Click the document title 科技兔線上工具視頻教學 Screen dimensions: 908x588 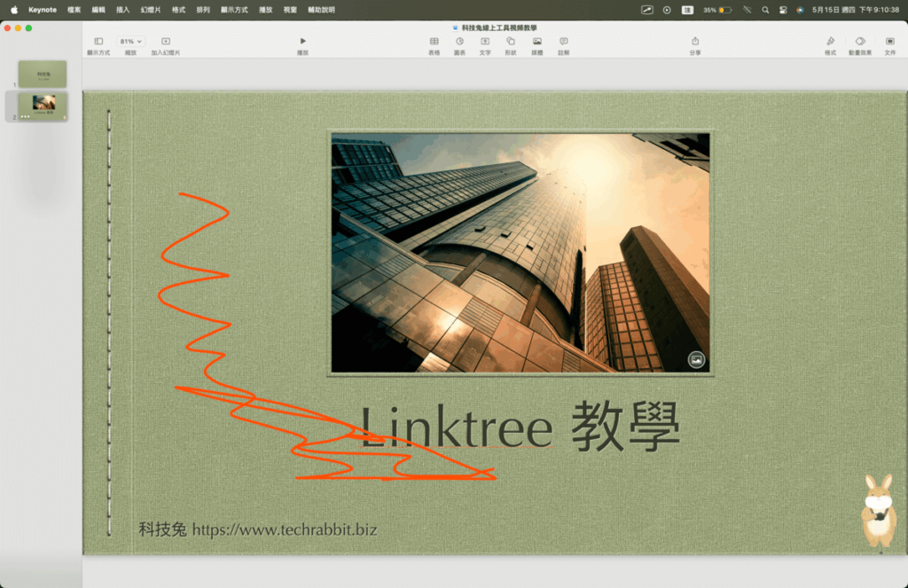(x=499, y=27)
